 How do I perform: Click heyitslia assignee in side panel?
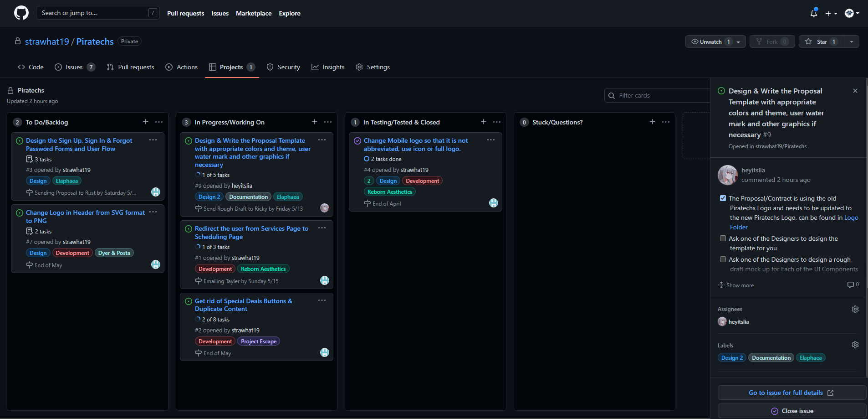click(x=734, y=321)
